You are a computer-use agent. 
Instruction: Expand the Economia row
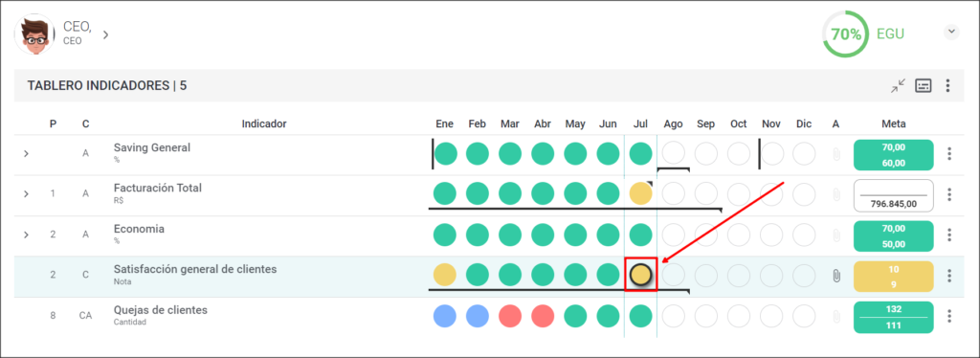(26, 235)
